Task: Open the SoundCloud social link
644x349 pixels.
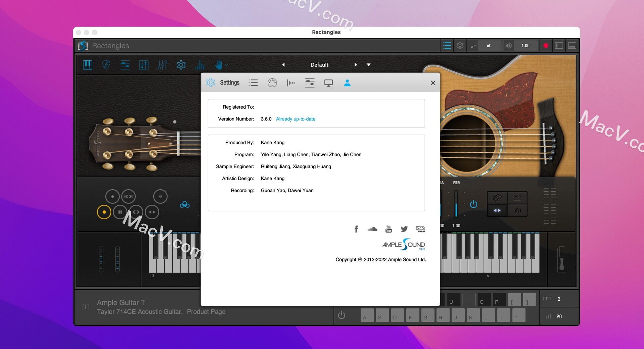Action: coord(372,229)
